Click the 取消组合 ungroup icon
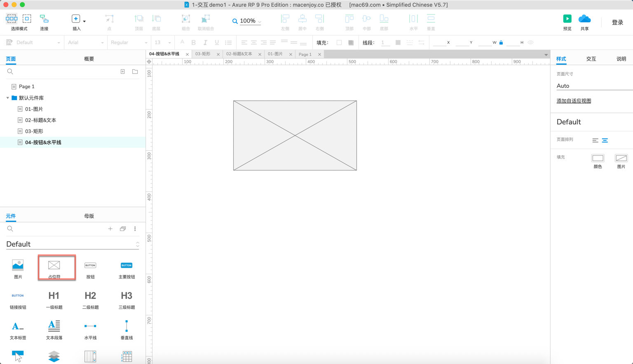The height and width of the screenshot is (364, 633). (206, 19)
